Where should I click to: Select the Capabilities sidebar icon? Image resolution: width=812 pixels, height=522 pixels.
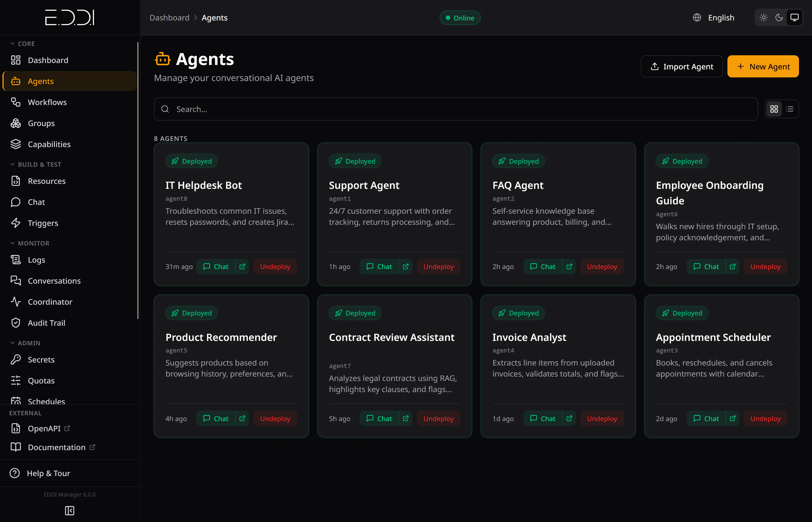coord(15,144)
